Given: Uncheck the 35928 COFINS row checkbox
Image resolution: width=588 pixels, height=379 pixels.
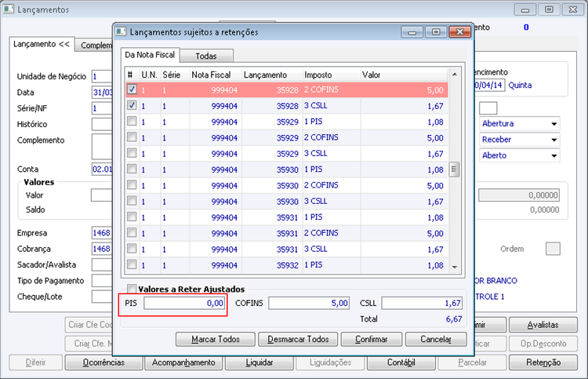Looking at the screenshot, I should [x=132, y=89].
